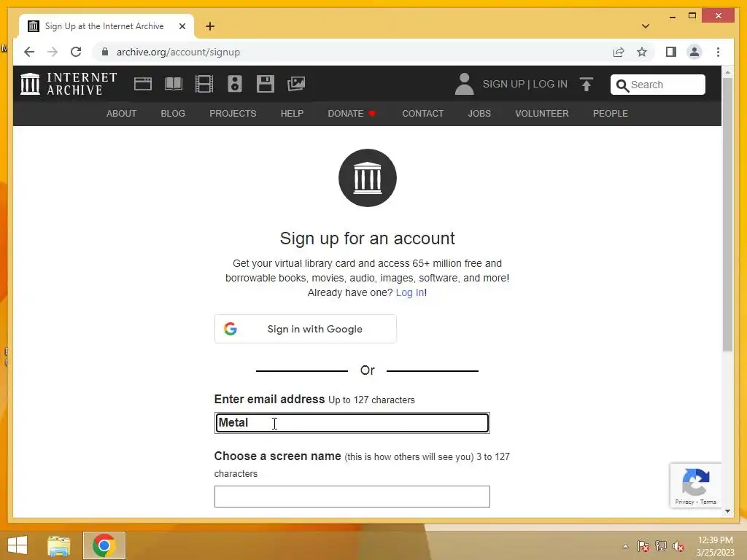Click the reCAPTCHA Privacy link
The width and height of the screenshot is (747, 560).
tap(684, 502)
